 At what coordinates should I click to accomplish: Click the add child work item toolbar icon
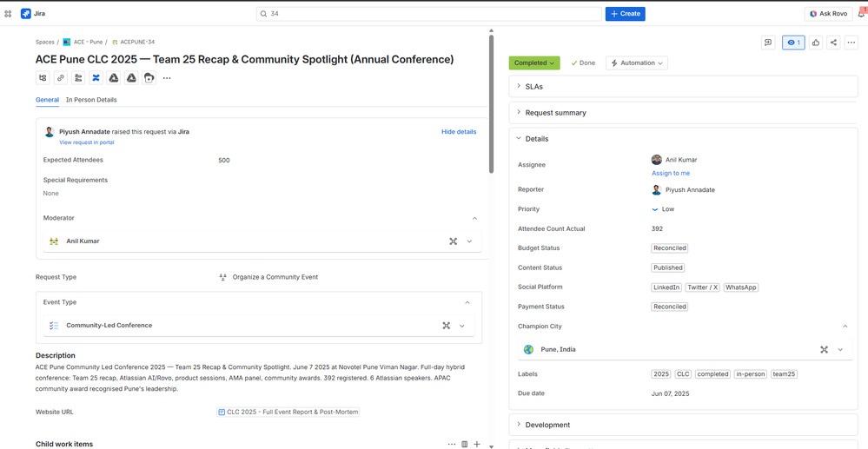tap(43, 78)
